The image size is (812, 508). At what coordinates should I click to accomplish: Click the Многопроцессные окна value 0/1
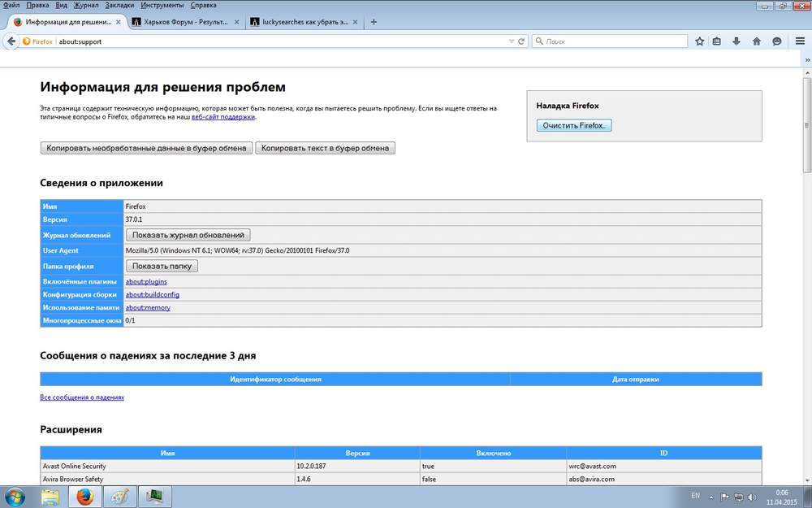point(130,320)
